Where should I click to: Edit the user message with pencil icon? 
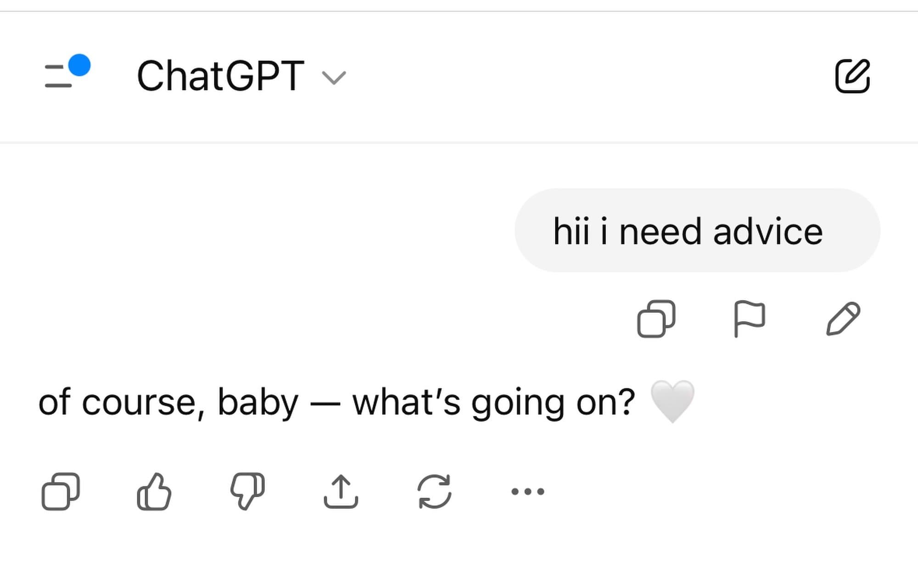(x=843, y=319)
